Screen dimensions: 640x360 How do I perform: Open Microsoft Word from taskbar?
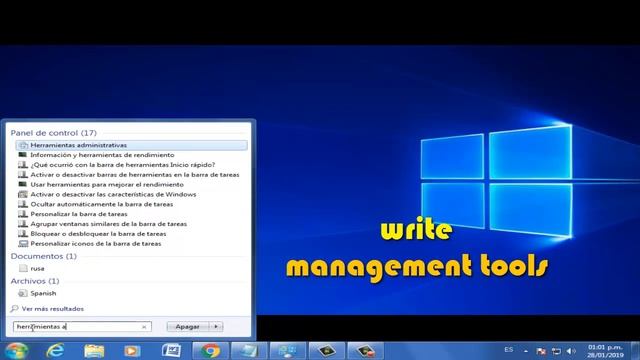(x=171, y=351)
